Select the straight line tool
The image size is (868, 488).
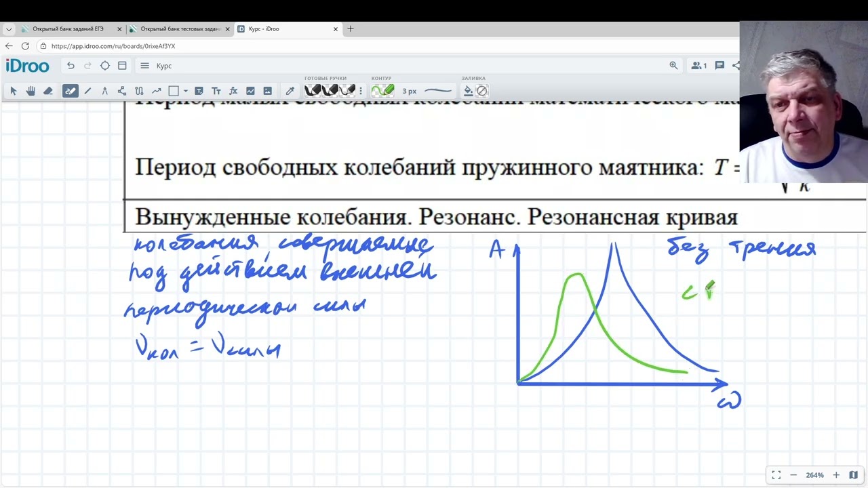click(x=87, y=91)
